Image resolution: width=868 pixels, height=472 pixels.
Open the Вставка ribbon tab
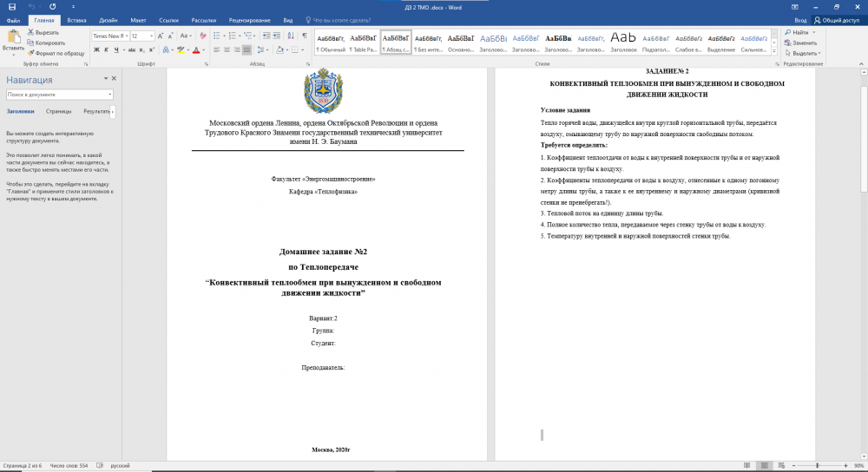[x=76, y=19]
